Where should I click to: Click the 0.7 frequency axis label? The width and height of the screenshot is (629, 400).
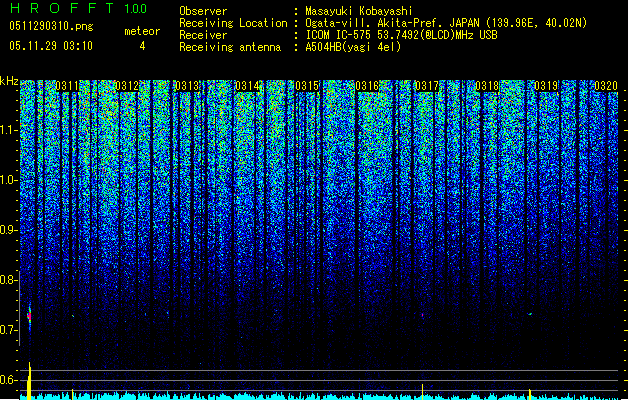pos(8,330)
